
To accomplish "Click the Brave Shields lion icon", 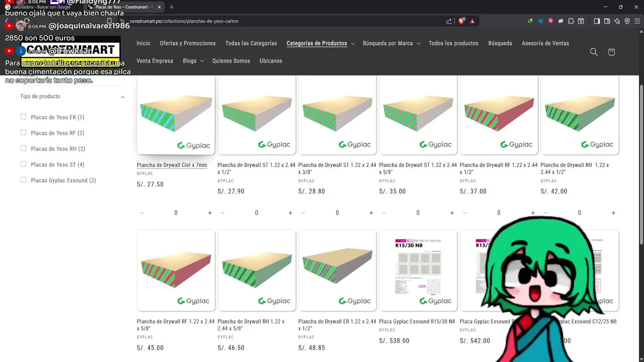I will pos(461,21).
